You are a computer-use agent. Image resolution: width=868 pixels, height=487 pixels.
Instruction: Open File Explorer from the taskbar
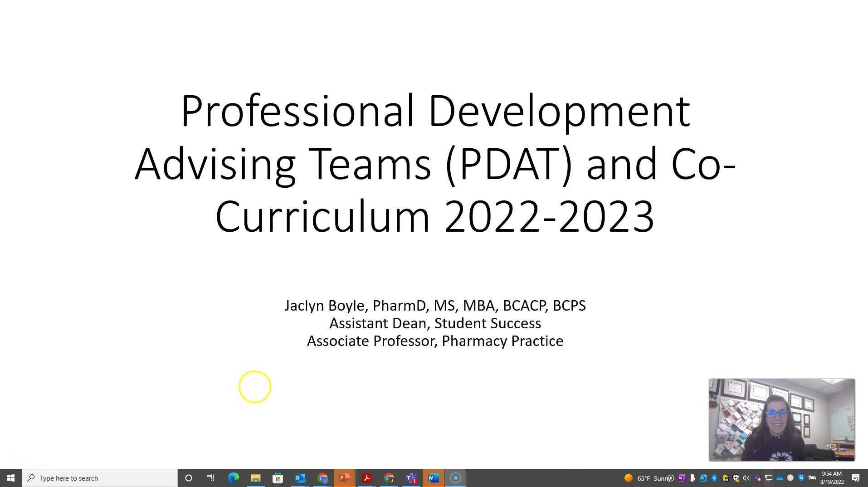[x=255, y=477]
